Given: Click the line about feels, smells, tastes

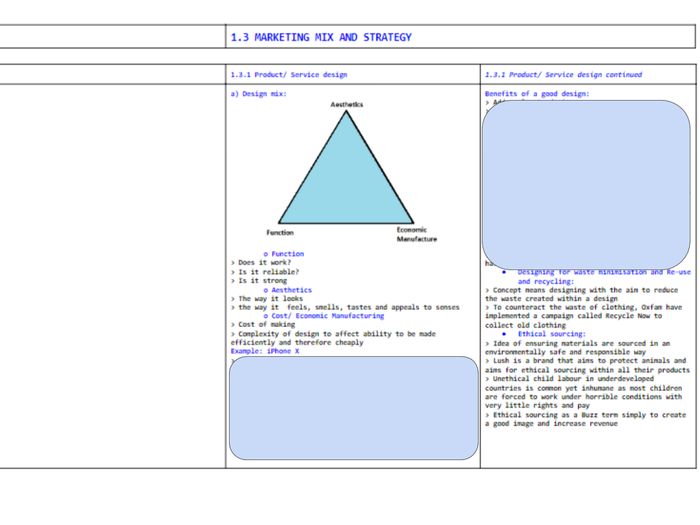Looking at the screenshot, I should coord(345,307).
